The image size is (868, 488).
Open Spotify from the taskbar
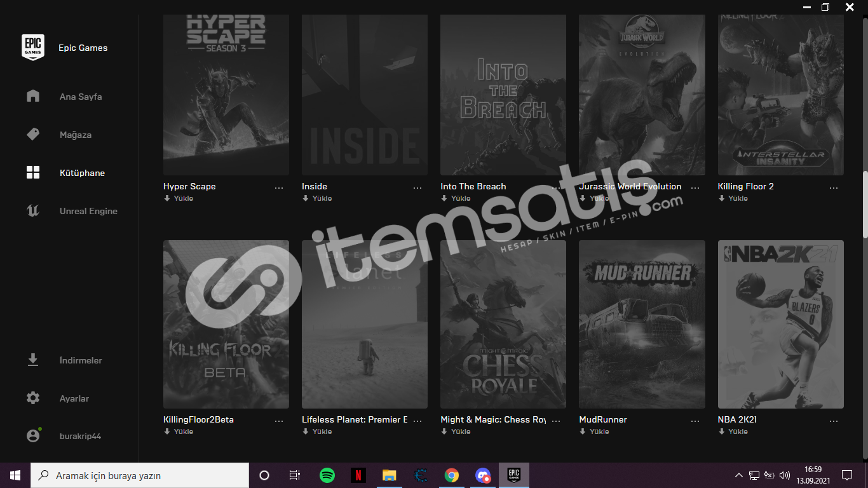pos(327,475)
